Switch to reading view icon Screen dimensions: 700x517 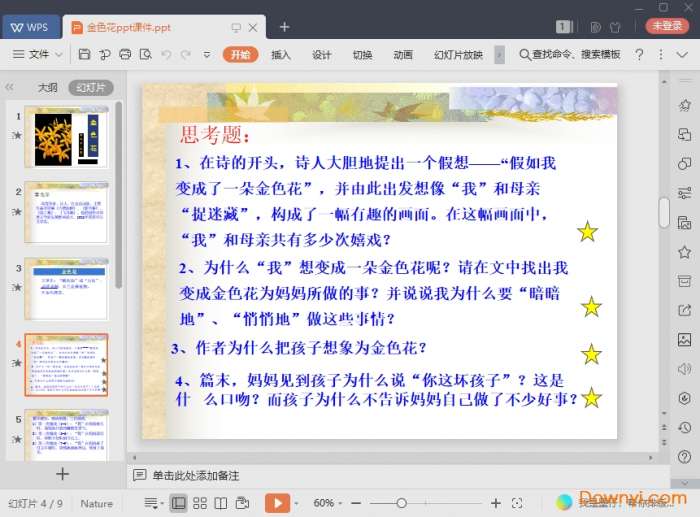(x=221, y=503)
